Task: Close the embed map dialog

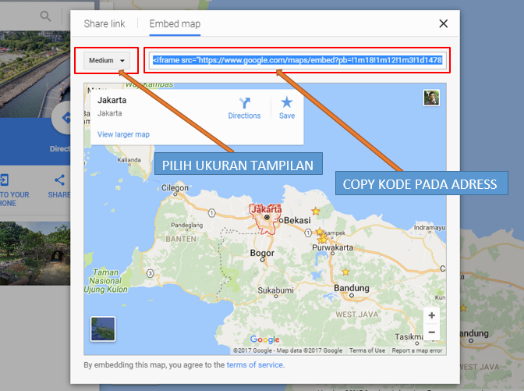Action: pyautogui.click(x=443, y=23)
